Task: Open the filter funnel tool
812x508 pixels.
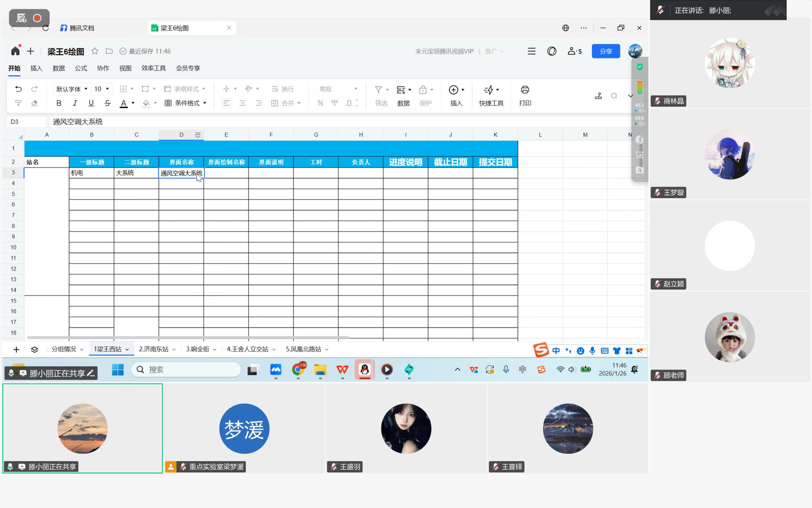Action: 379,90
